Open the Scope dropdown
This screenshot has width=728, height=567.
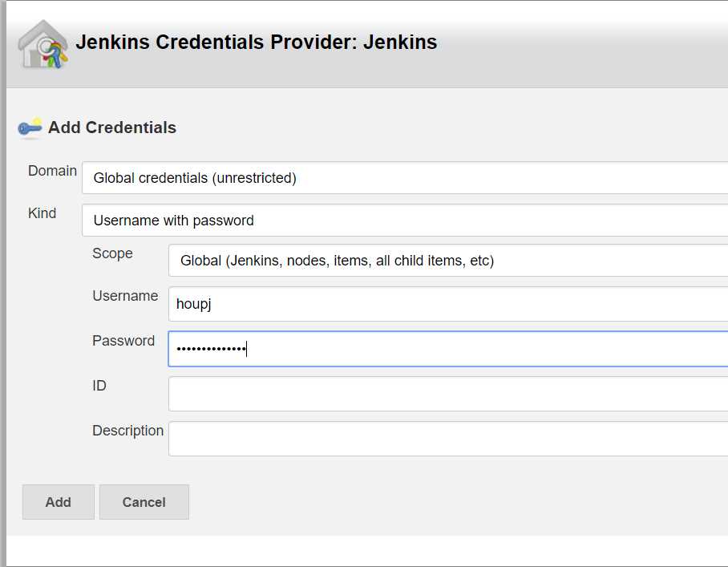[x=448, y=261]
